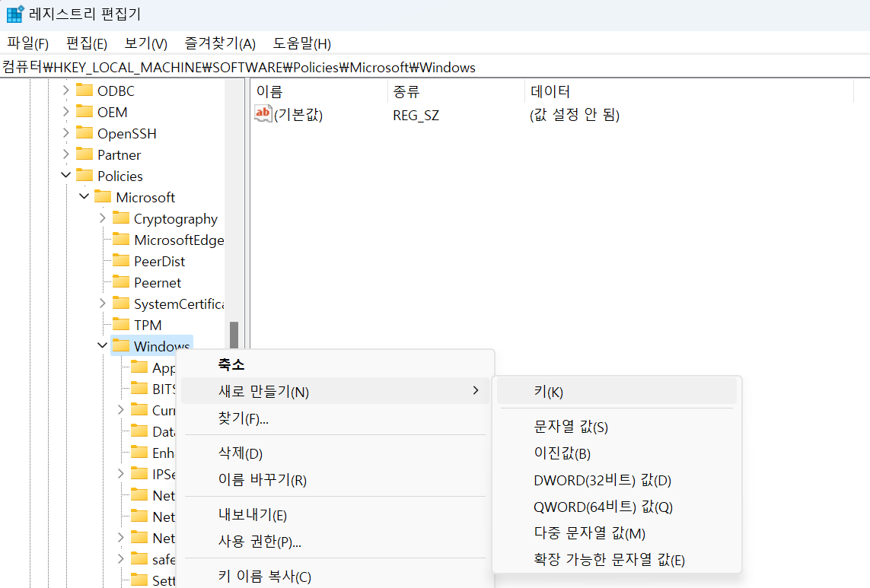This screenshot has height=588, width=870.
Task: Click the Windows folder icon
Action: click(121, 345)
